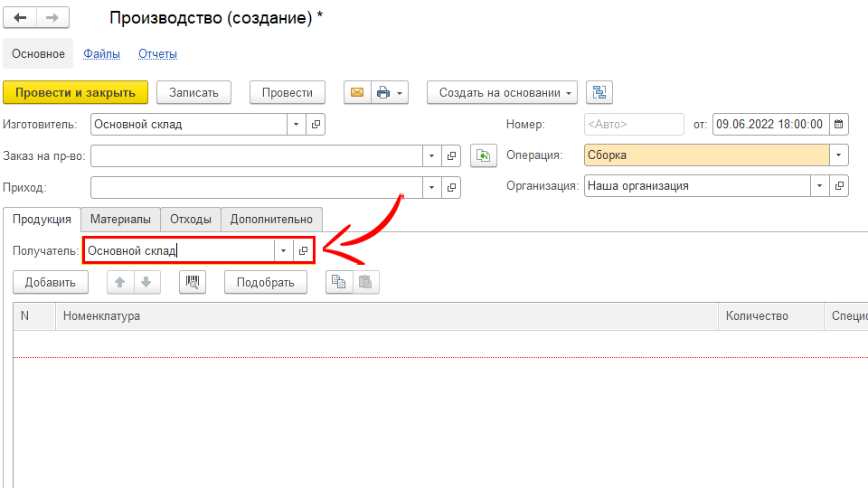Viewport: 868px width, 488px height.
Task: Open the Изготовитель field record icon
Action: tap(316, 125)
